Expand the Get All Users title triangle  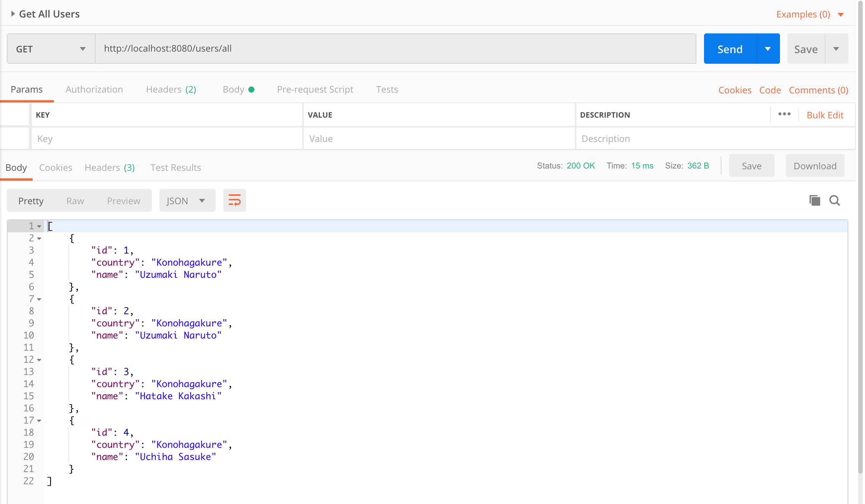tap(13, 14)
